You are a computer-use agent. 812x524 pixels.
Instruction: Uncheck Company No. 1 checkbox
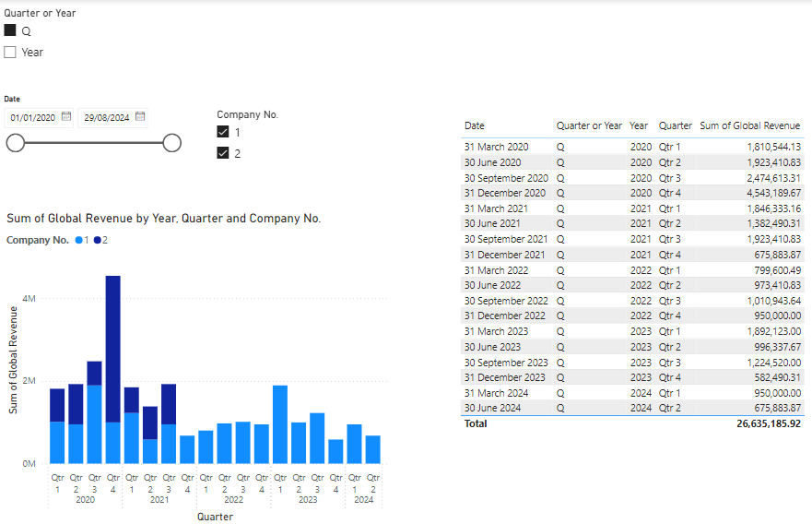coord(223,132)
